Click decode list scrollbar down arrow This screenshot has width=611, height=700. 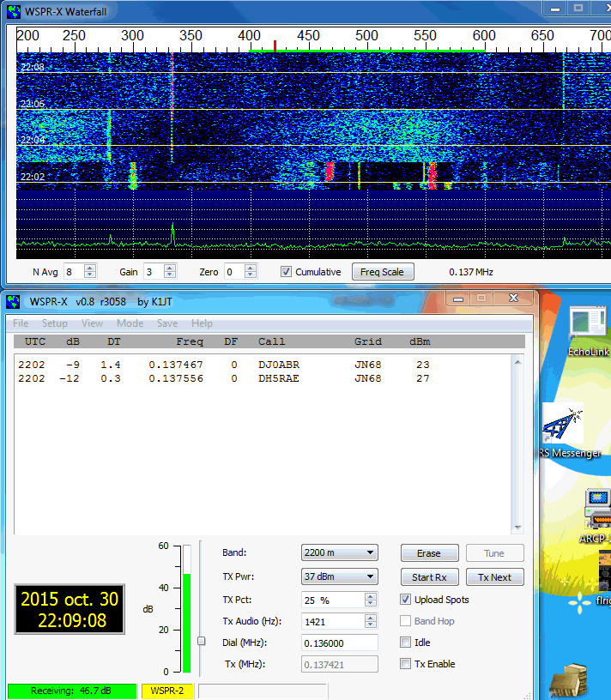(517, 528)
